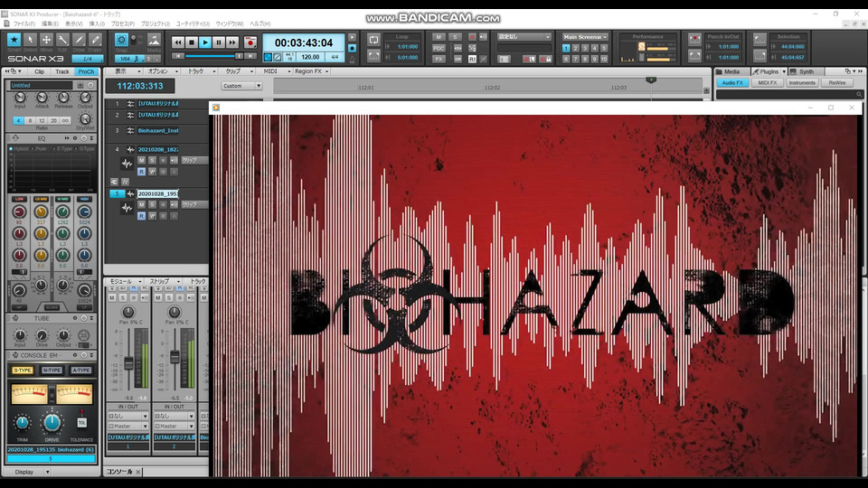Image resolution: width=868 pixels, height=488 pixels.
Task: Open the ストリップ dropdown in console
Action: point(165,281)
